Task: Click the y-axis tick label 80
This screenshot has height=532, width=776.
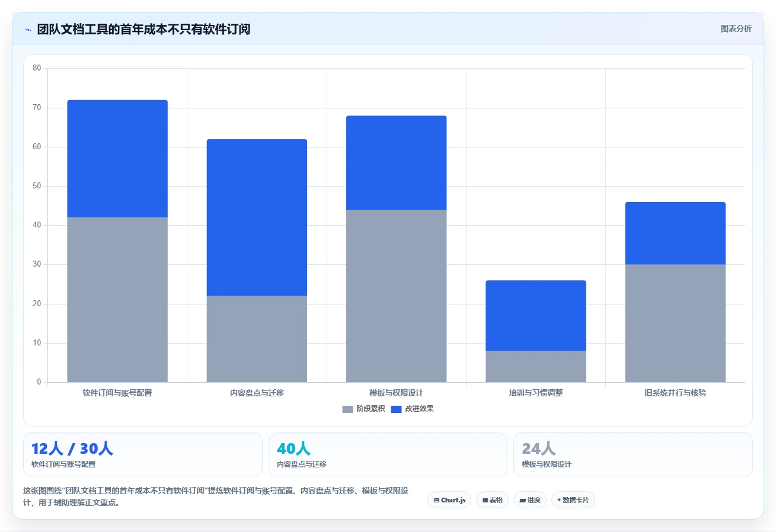Action: [x=37, y=68]
